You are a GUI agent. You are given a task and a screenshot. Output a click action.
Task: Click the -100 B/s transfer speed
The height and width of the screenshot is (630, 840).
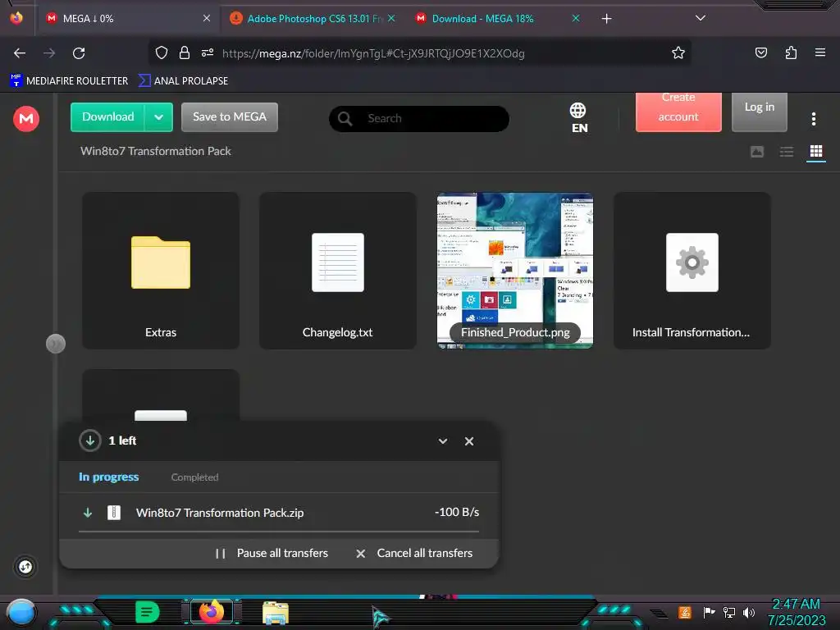point(456,512)
